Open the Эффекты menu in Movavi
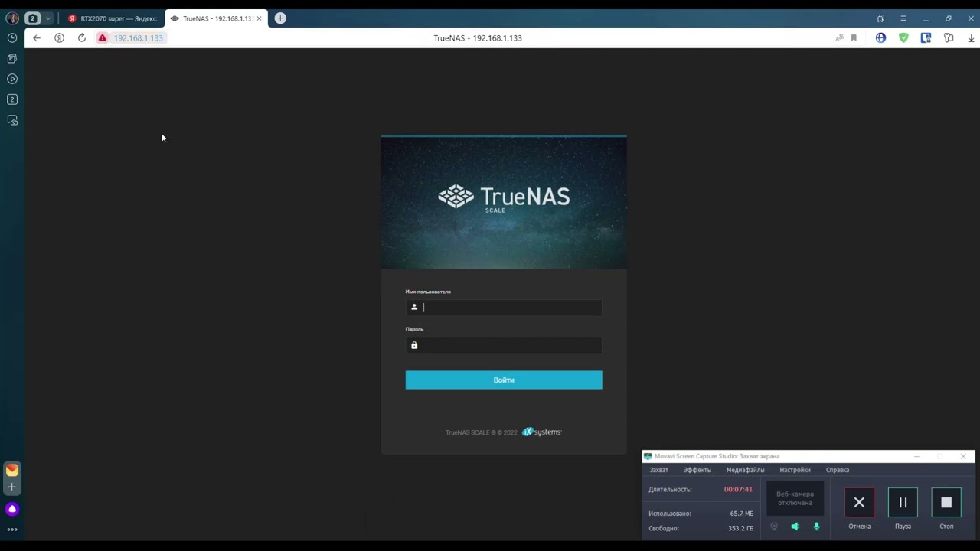Image resolution: width=980 pixels, height=551 pixels. 697,470
